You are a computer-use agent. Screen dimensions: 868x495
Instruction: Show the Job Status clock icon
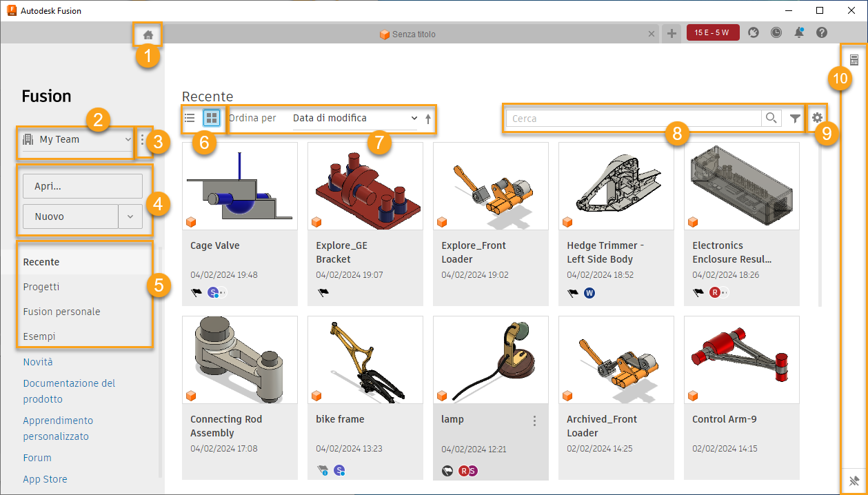coord(776,32)
